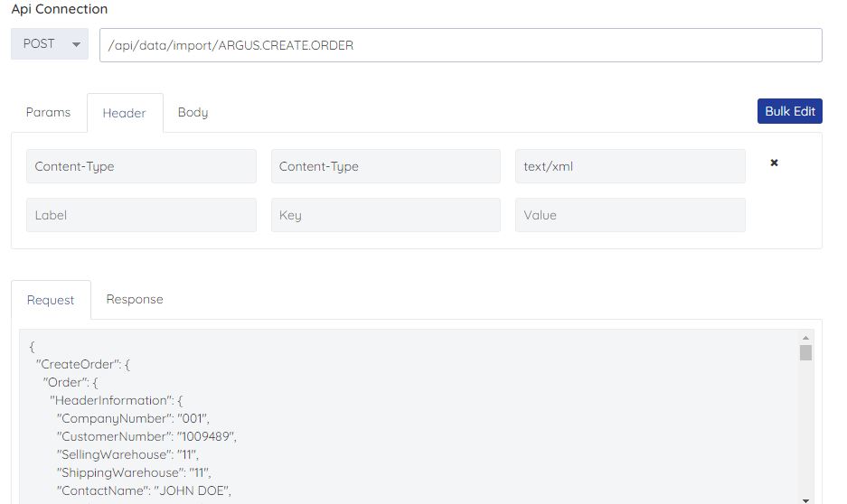This screenshot has height=504, width=847.
Task: Click the request pane scrollbar thumb
Action: pyautogui.click(x=805, y=352)
